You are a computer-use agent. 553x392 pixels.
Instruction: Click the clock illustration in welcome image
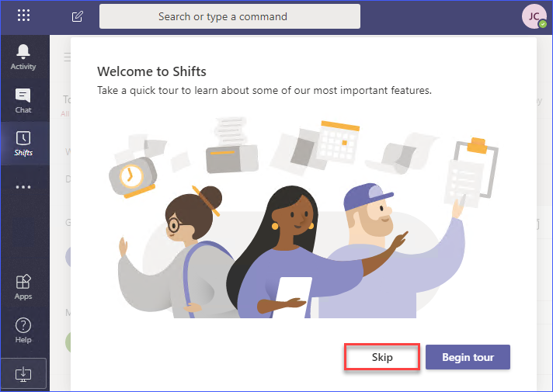(133, 177)
